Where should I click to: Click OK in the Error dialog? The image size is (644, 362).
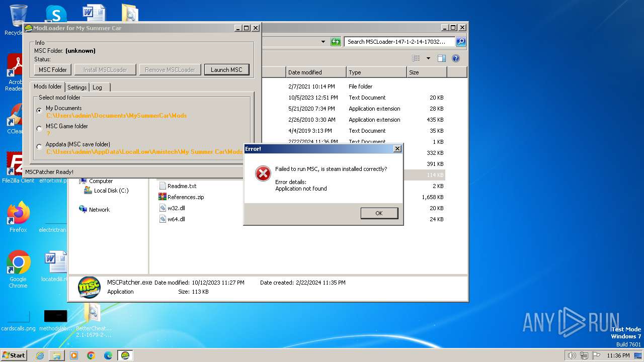379,213
